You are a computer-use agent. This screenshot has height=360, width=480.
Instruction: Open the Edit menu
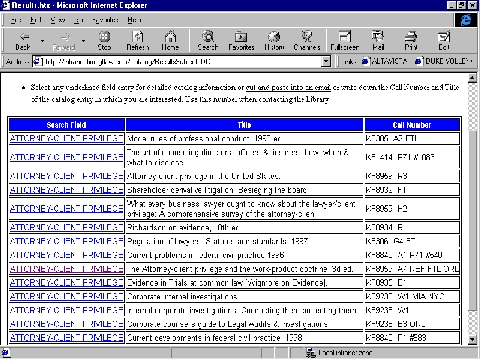pyautogui.click(x=36, y=20)
